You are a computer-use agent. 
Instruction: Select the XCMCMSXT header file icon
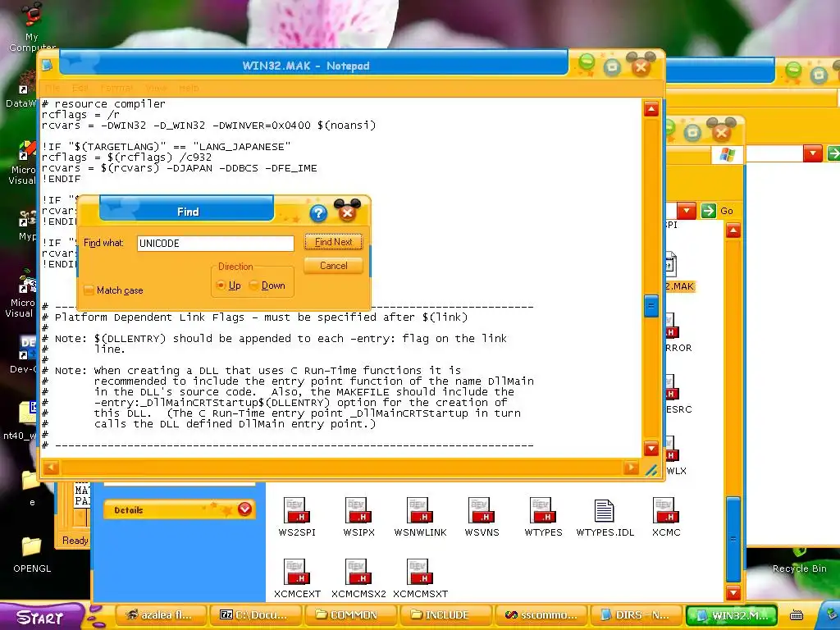[420, 578]
